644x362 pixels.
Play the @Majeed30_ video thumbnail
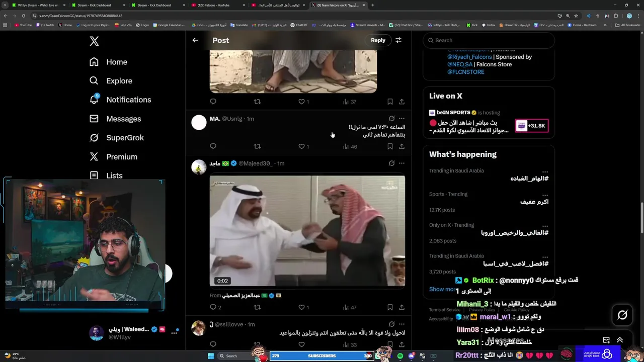click(307, 231)
